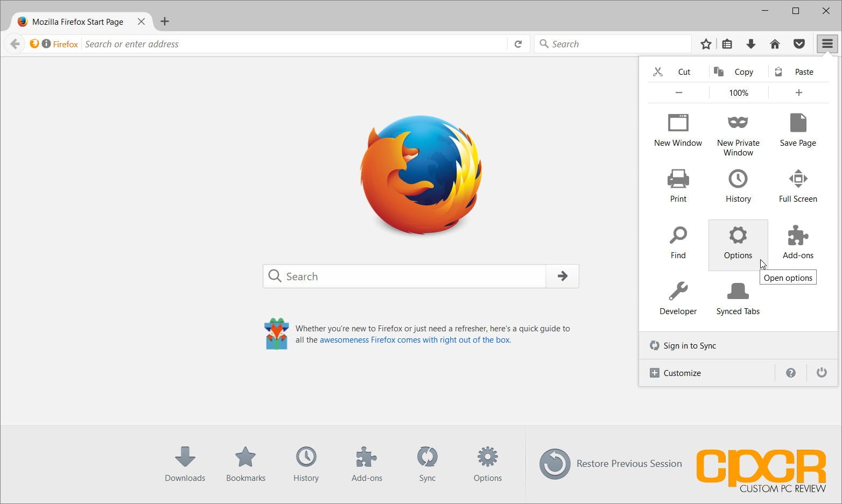842x504 pixels.
Task: Select Find in the menu panel
Action: (x=678, y=243)
